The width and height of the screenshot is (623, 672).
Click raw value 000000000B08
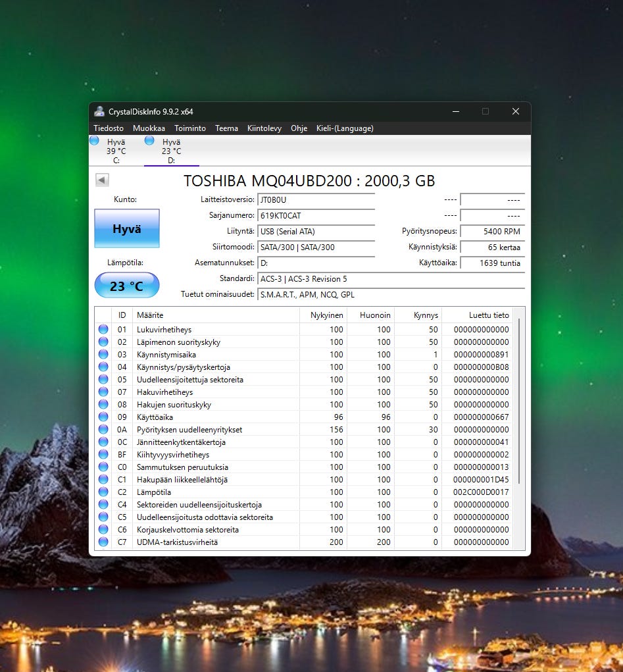point(481,367)
